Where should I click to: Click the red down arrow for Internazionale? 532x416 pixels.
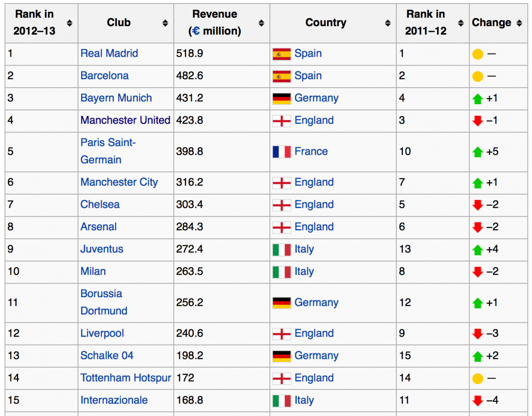(477, 400)
